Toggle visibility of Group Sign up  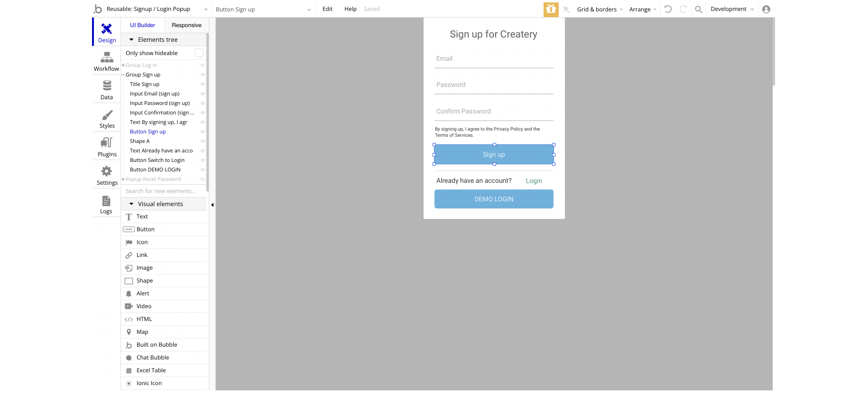click(203, 75)
